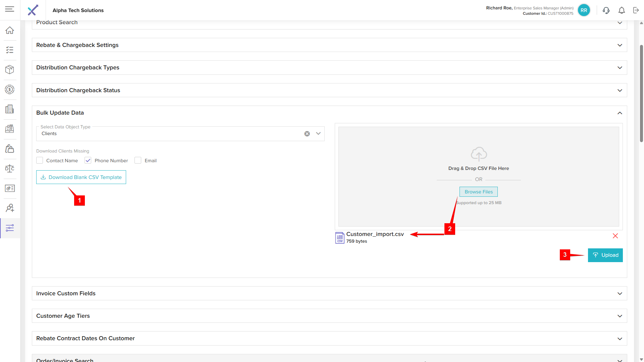Open the headset support icon

click(x=606, y=10)
